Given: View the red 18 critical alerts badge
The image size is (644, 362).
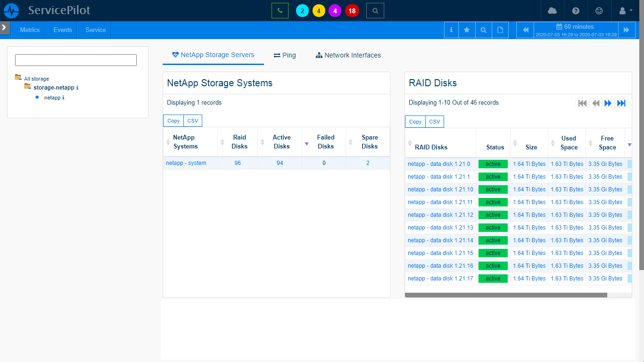Looking at the screenshot, I should tap(352, 10).
